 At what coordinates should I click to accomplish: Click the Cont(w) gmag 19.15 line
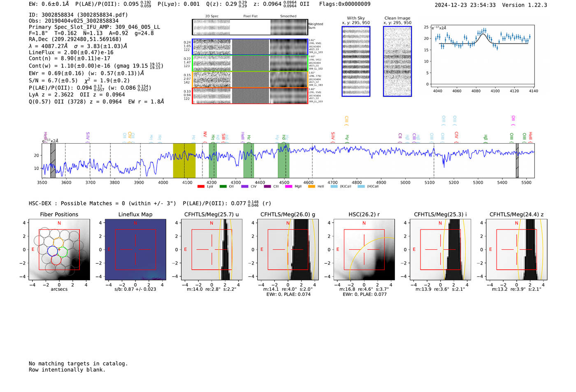(x=96, y=65)
